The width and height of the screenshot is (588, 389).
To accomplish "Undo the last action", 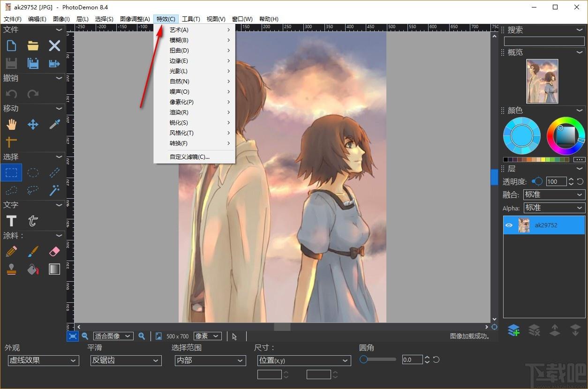I will point(11,94).
